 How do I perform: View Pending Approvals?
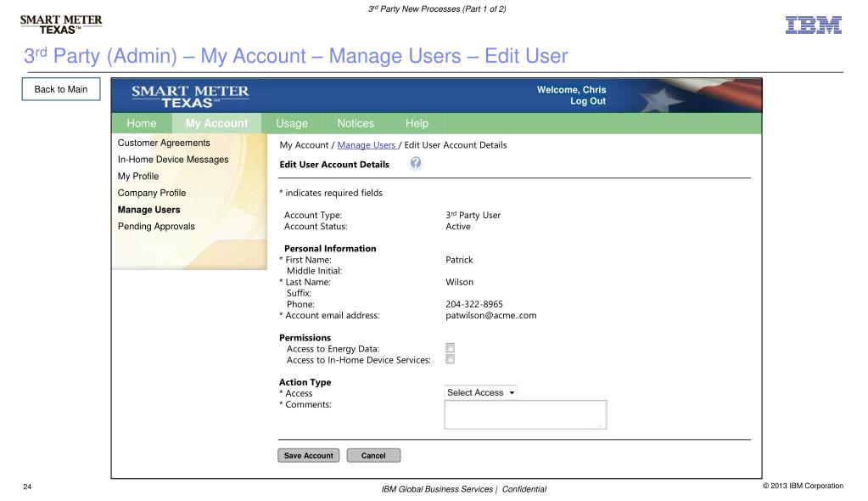coord(156,226)
